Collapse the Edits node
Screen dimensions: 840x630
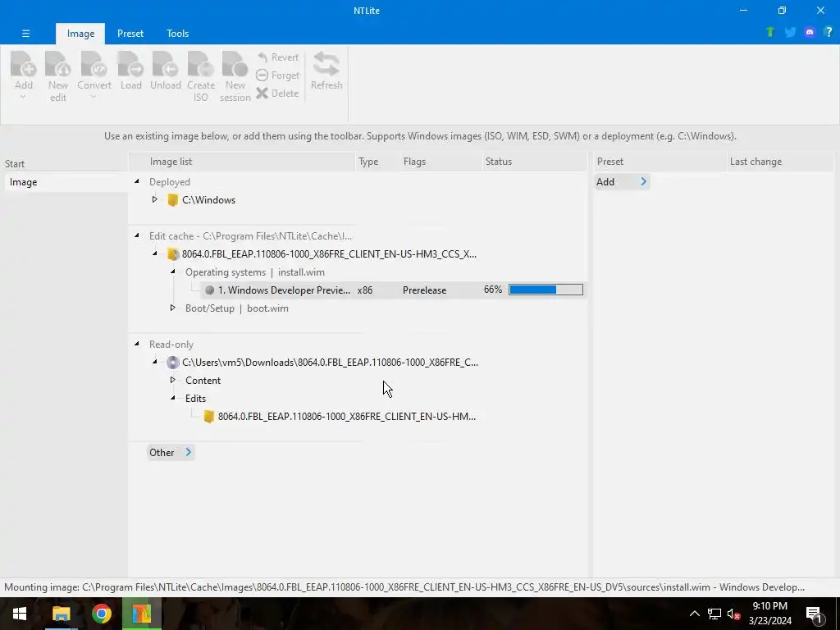pyautogui.click(x=172, y=398)
